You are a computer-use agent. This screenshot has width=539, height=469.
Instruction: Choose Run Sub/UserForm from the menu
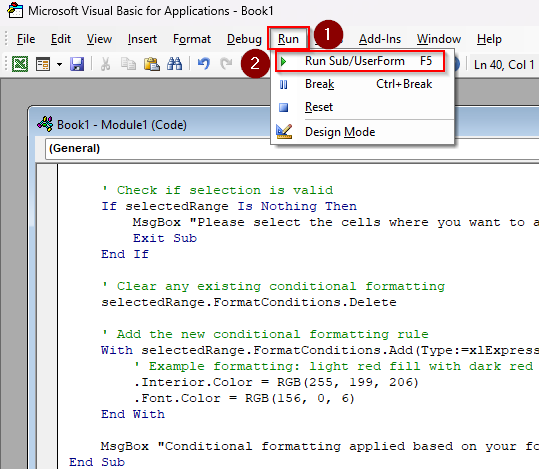pyautogui.click(x=360, y=61)
